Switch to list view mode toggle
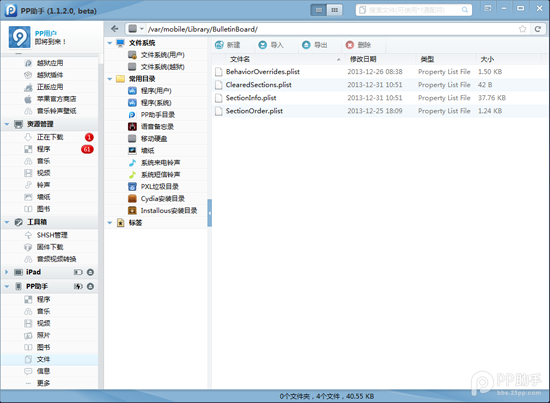This screenshot has width=550, height=403. (318, 10)
